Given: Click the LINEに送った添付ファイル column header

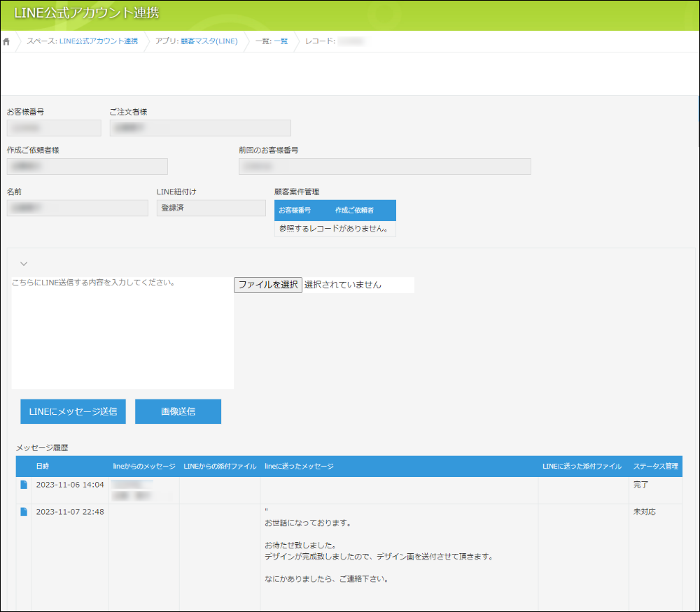Looking at the screenshot, I should [x=582, y=466].
